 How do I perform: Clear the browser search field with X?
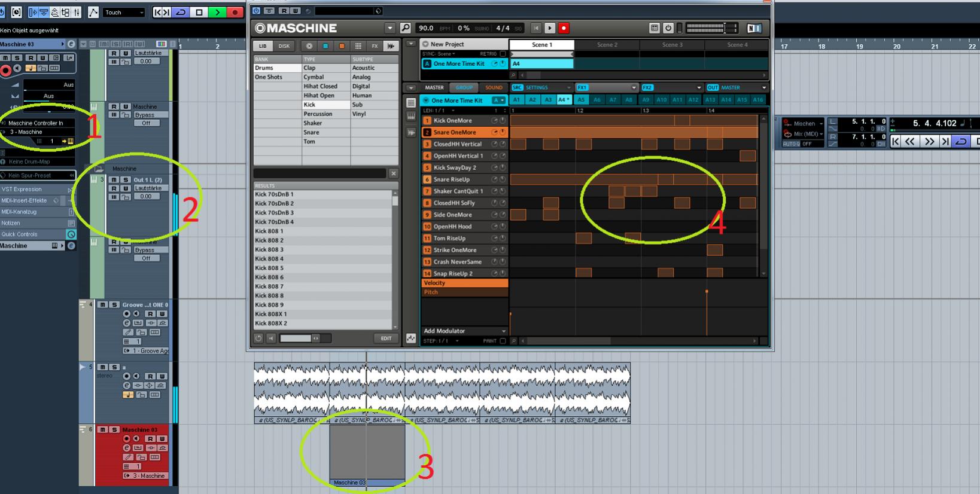point(393,173)
